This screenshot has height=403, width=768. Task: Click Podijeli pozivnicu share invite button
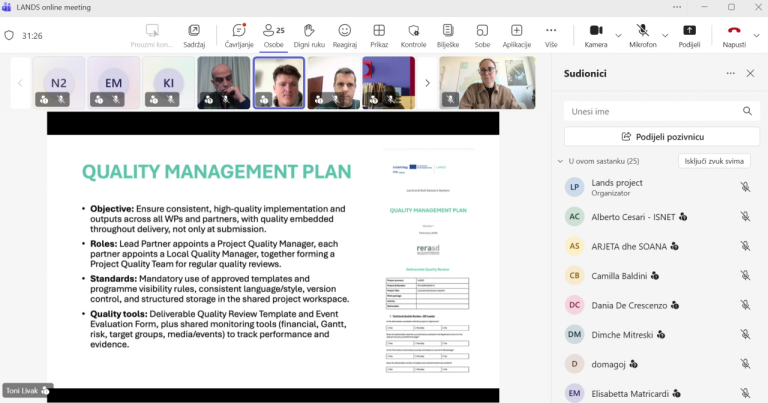coord(662,137)
